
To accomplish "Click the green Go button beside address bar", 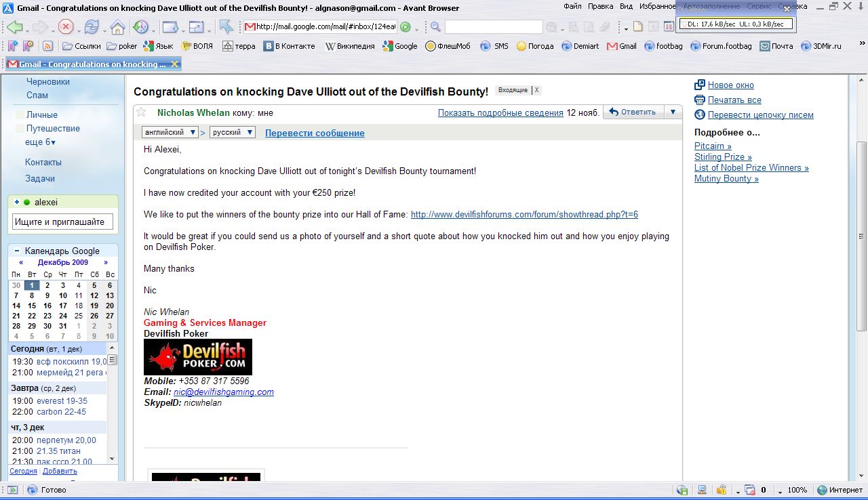I will tap(405, 27).
